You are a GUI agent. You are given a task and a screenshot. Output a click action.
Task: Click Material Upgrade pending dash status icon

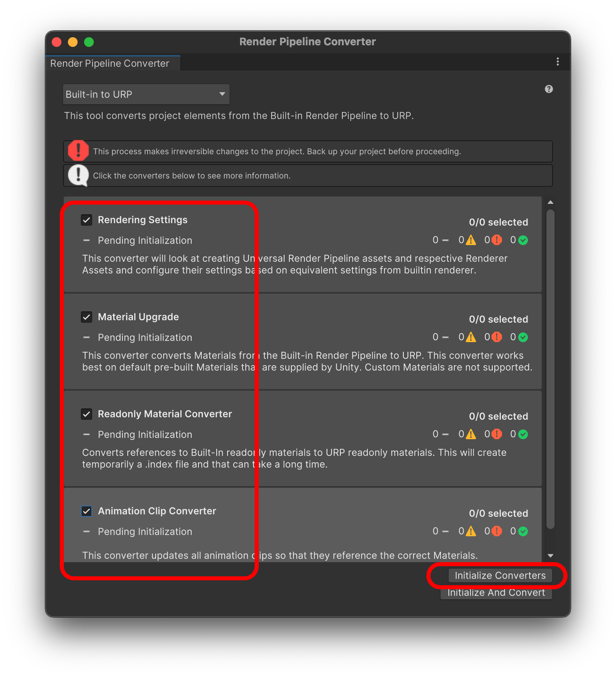[86, 337]
